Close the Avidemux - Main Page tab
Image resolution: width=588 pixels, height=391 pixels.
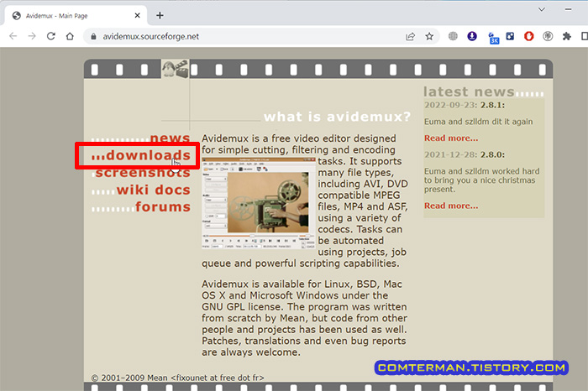coord(137,15)
